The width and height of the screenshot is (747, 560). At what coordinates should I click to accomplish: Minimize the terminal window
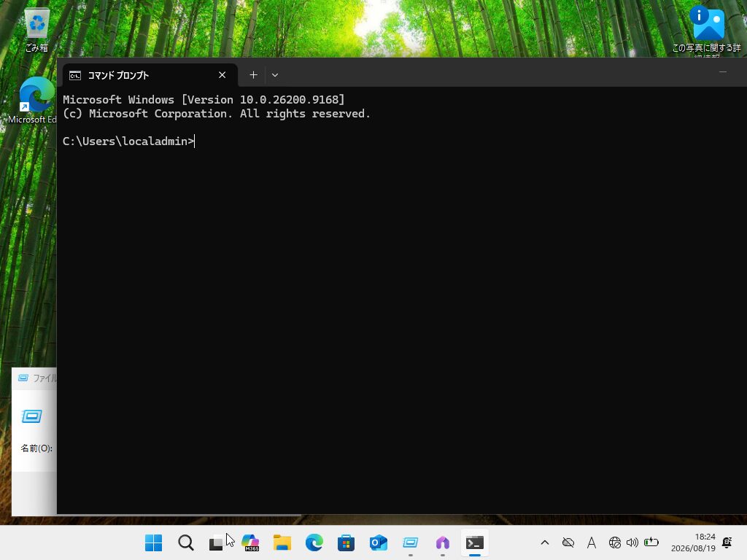[723, 72]
